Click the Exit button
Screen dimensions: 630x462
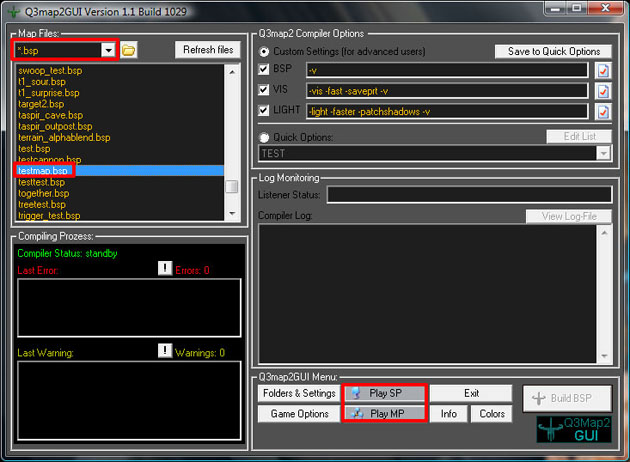(x=471, y=393)
